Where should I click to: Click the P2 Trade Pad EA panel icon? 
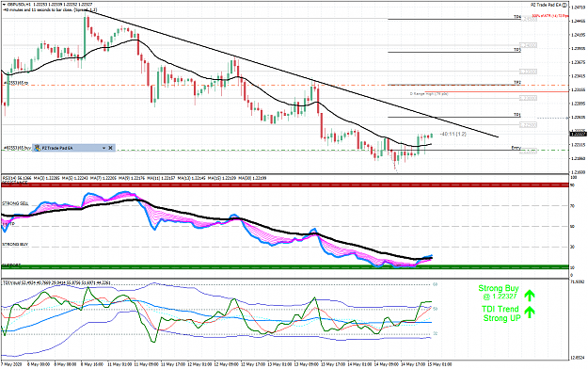pos(37,148)
